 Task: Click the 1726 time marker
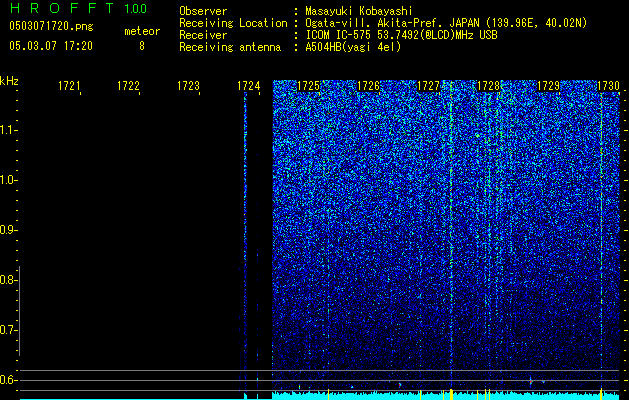tap(368, 86)
